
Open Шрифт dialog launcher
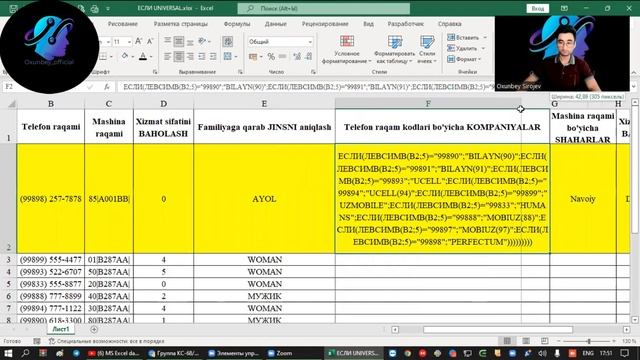[155, 72]
